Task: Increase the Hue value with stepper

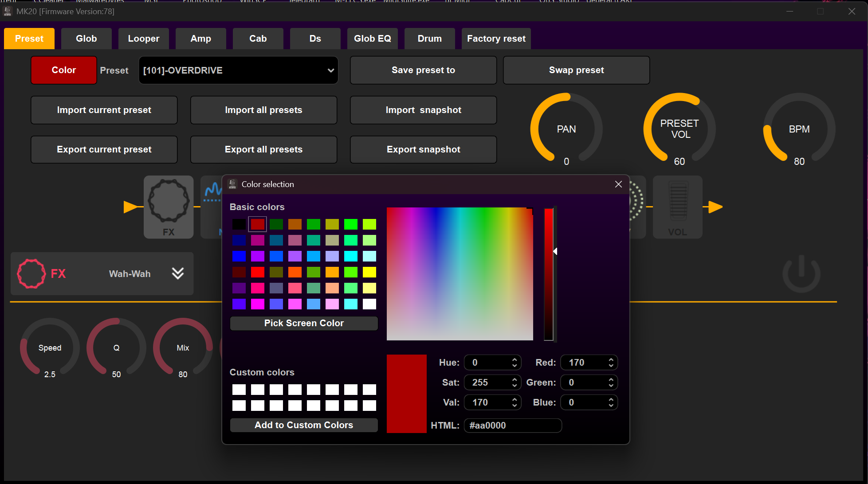Action: [515, 360]
